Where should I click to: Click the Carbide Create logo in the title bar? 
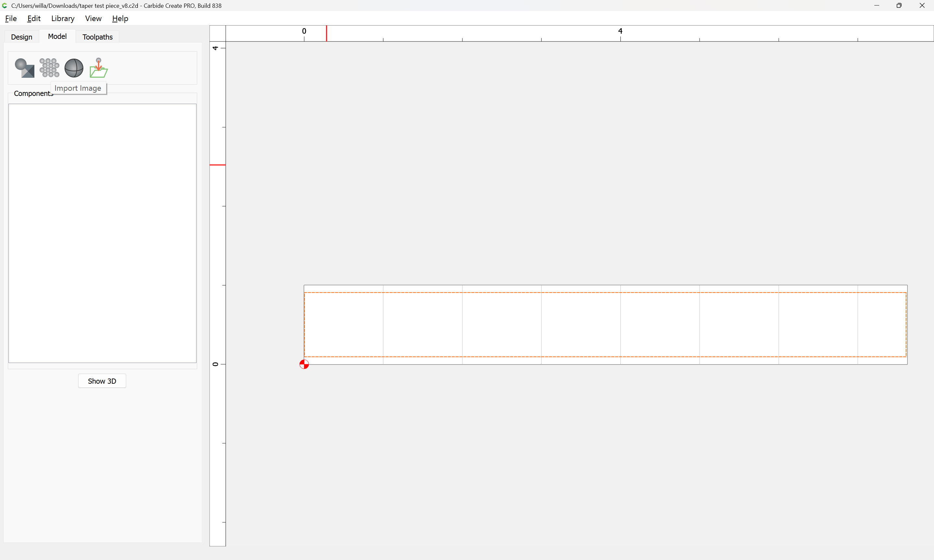point(5,6)
